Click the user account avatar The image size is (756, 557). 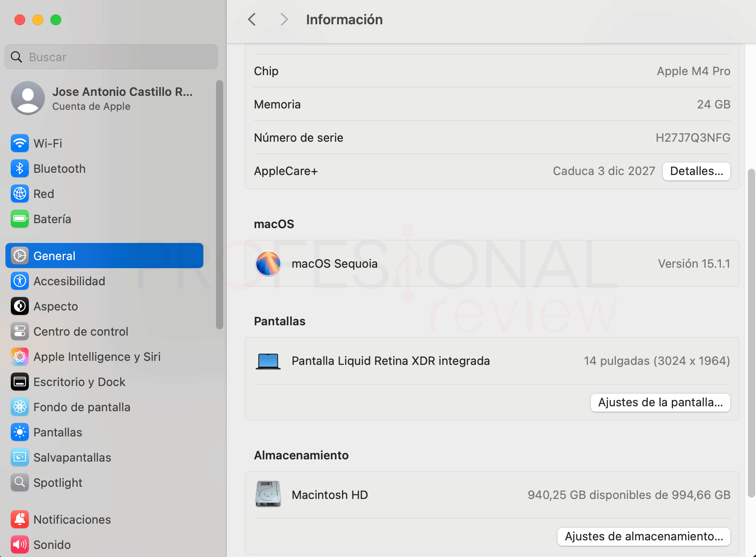28,98
